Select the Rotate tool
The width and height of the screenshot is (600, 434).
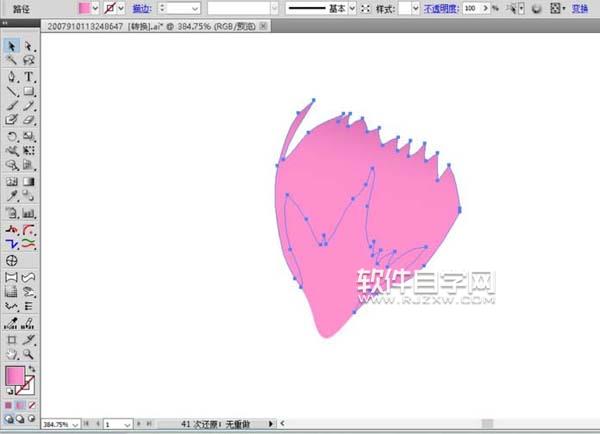point(11,136)
